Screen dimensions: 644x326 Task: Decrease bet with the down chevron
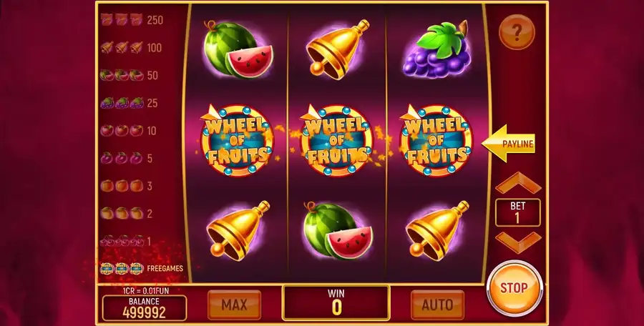pos(518,242)
